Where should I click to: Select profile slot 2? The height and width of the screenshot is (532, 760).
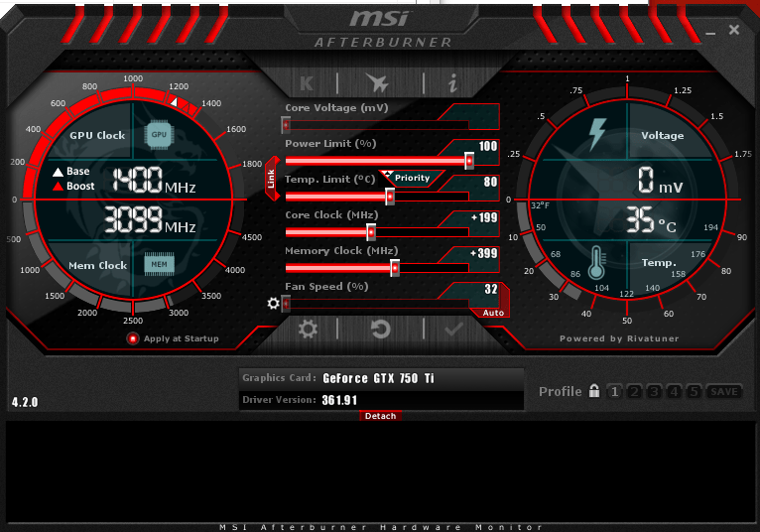(634, 391)
